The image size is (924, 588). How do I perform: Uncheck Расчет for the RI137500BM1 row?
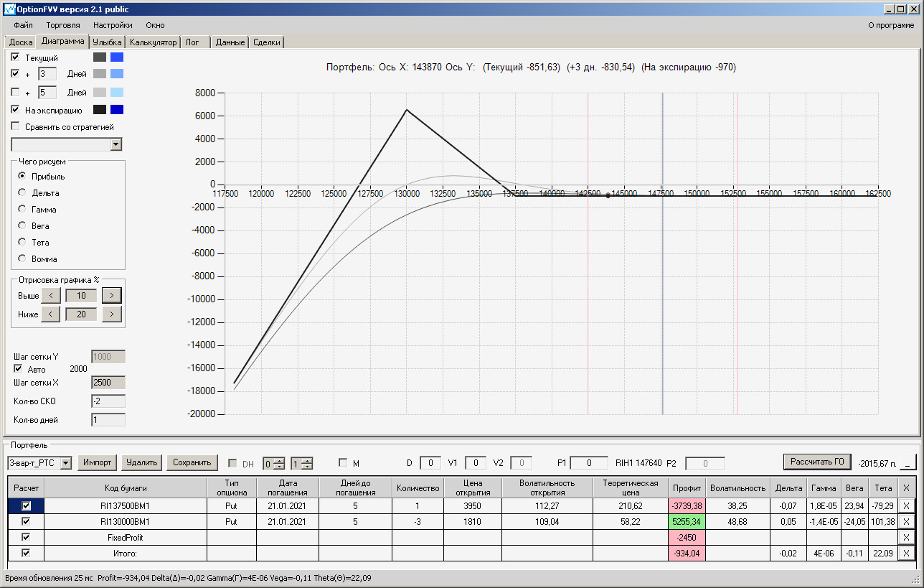(27, 506)
